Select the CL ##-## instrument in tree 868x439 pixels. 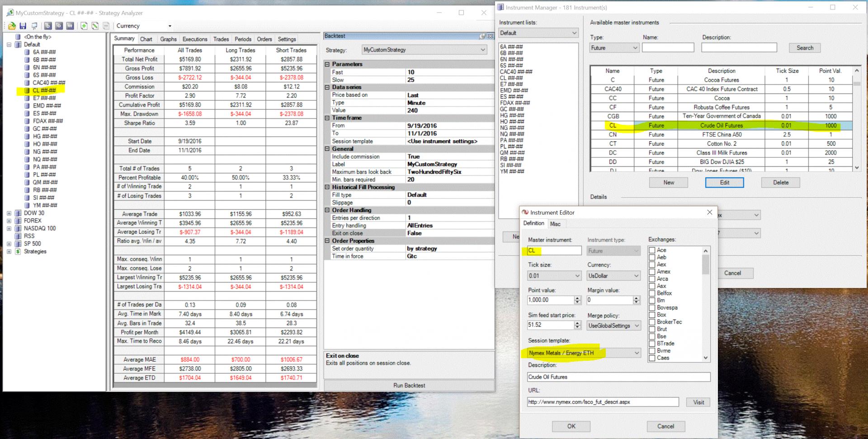tap(44, 90)
